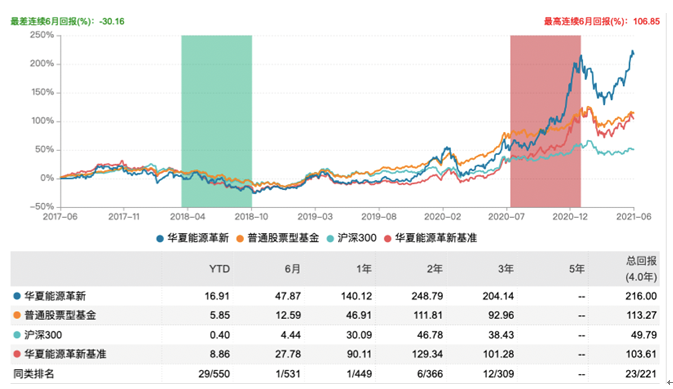Click the 5年 column header

click(577, 269)
